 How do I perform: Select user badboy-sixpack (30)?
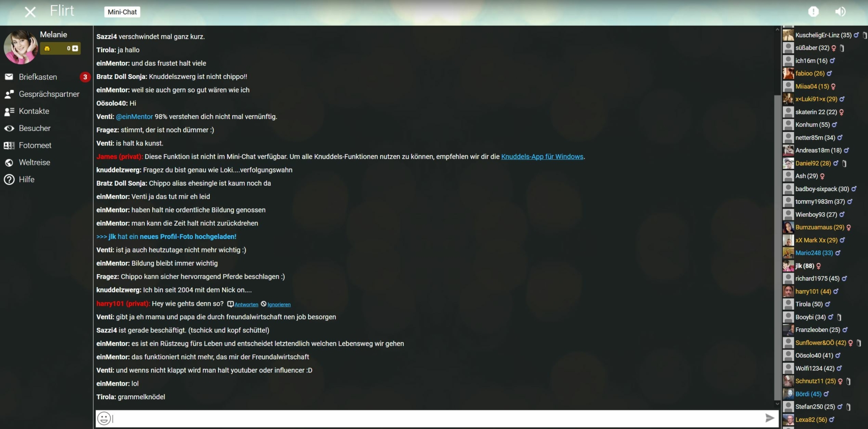[822, 189]
